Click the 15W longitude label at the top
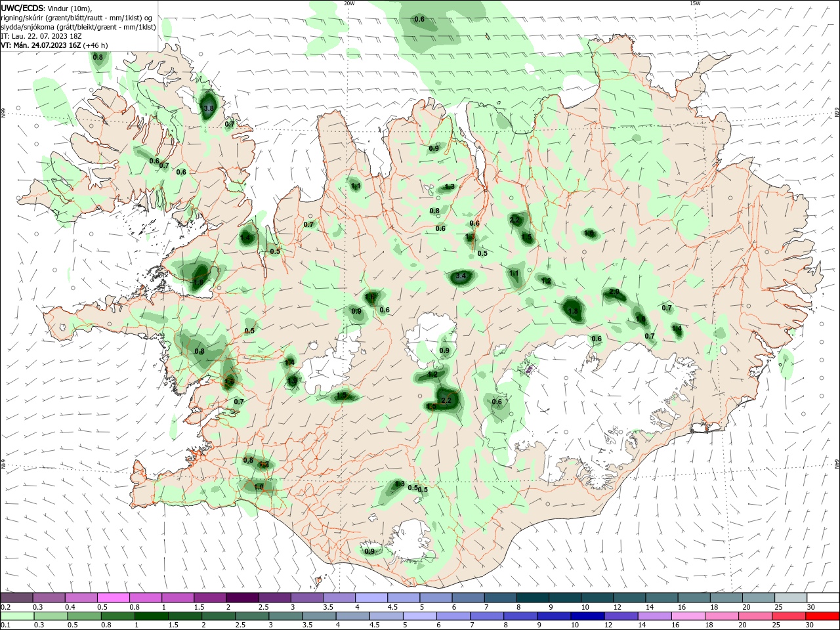840x630 pixels. pyautogui.click(x=695, y=3)
